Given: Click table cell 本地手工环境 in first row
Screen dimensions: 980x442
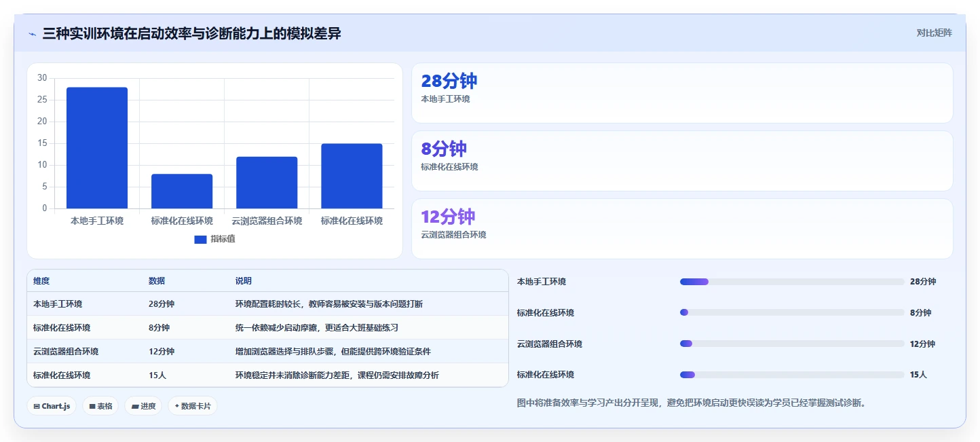Looking at the screenshot, I should tap(58, 304).
